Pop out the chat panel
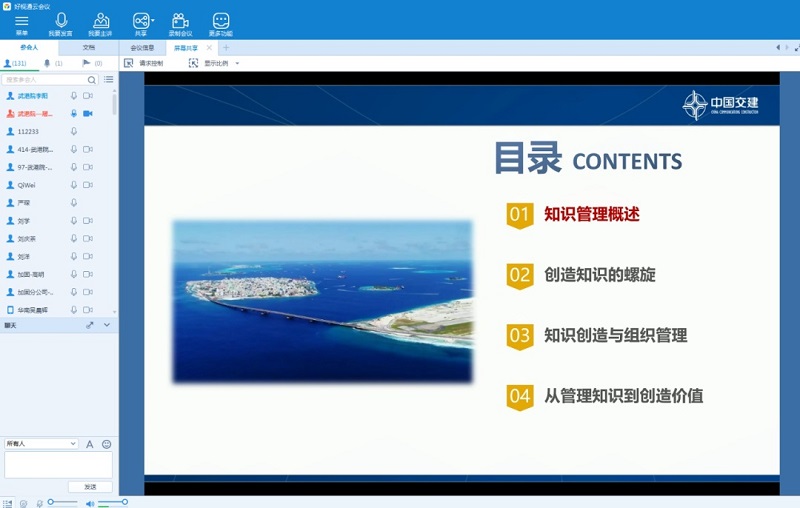This screenshot has width=800, height=508. click(x=90, y=325)
